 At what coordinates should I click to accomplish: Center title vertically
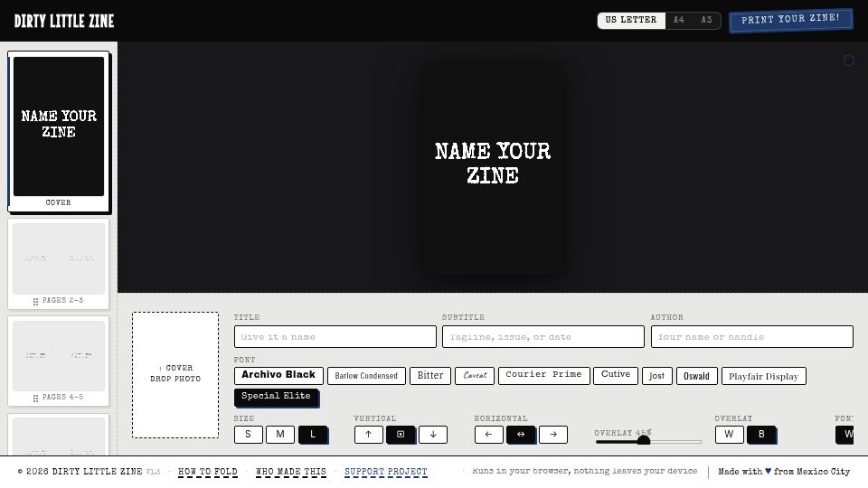[x=401, y=435]
